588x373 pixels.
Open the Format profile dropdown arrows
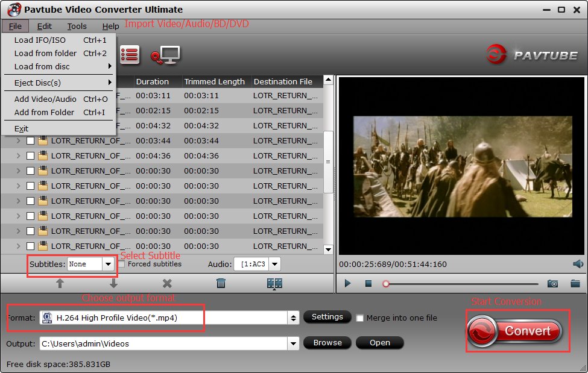pos(293,318)
